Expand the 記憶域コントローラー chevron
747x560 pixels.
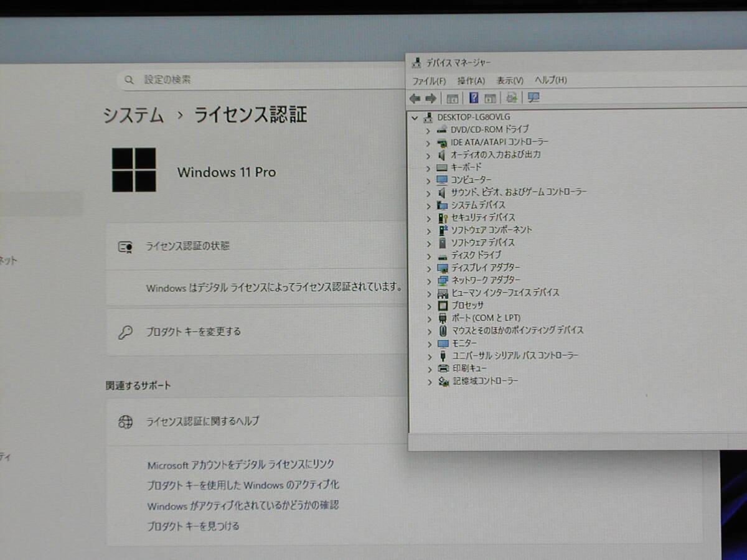tap(429, 381)
